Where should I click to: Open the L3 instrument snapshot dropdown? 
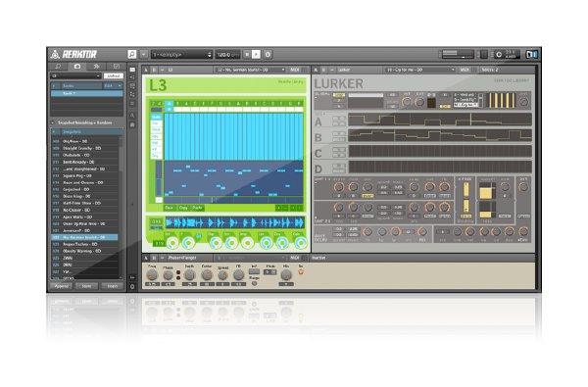pos(250,70)
